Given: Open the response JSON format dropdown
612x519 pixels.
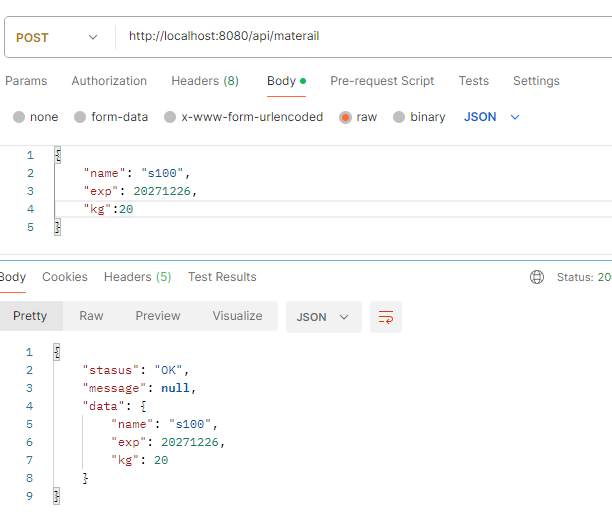Looking at the screenshot, I should click(324, 317).
